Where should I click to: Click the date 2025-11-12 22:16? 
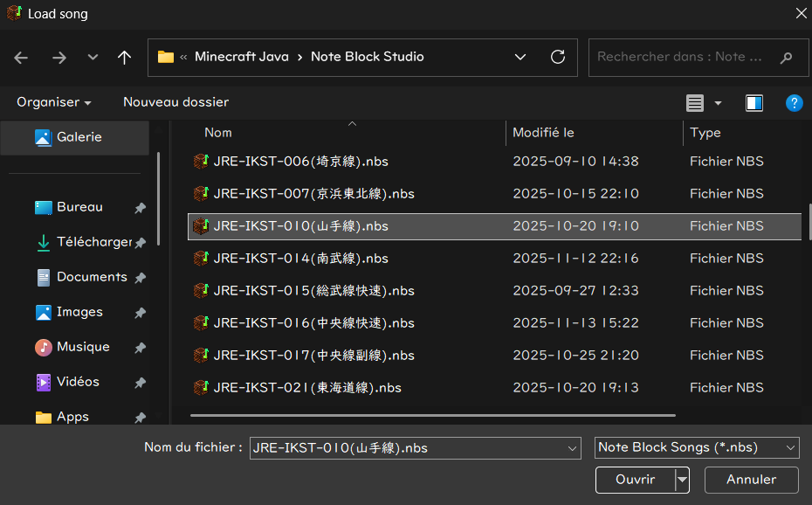pos(576,259)
